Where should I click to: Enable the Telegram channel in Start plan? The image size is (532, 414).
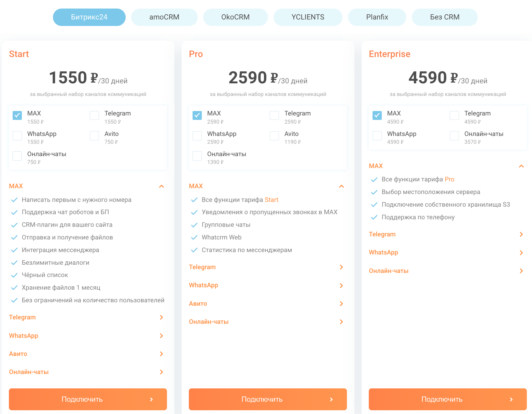click(94, 115)
